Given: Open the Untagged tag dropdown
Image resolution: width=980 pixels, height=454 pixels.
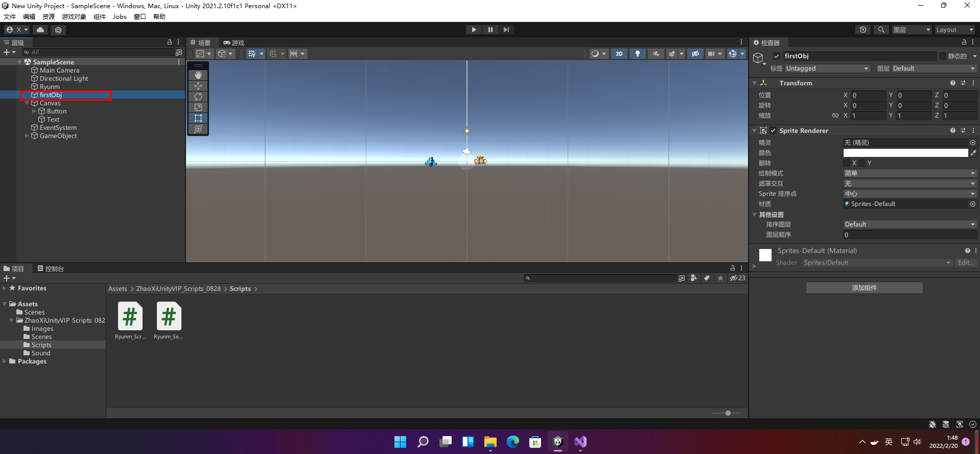Looking at the screenshot, I should tap(827, 69).
